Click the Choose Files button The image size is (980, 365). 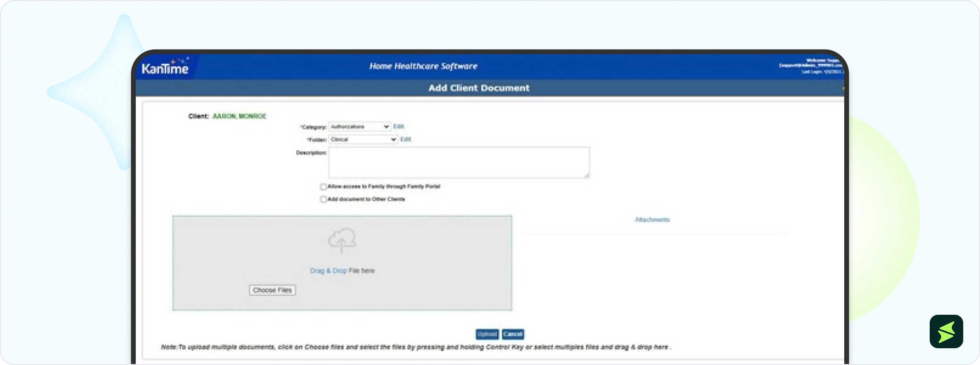click(272, 290)
